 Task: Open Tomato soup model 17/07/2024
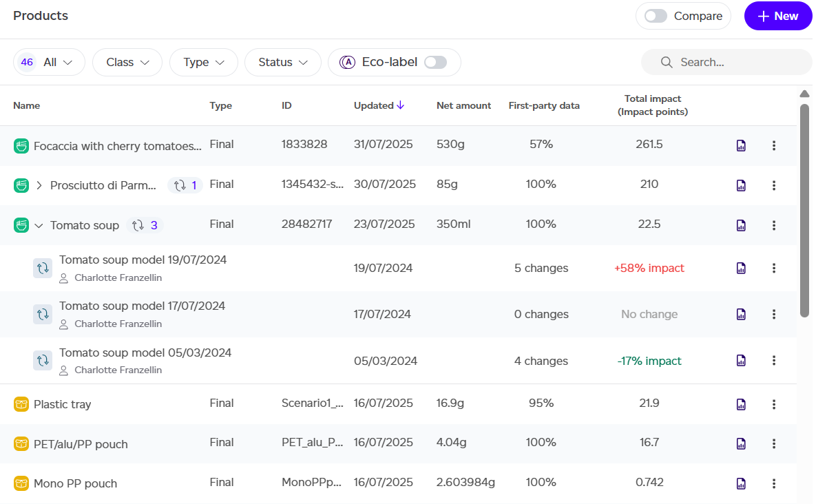coord(142,306)
